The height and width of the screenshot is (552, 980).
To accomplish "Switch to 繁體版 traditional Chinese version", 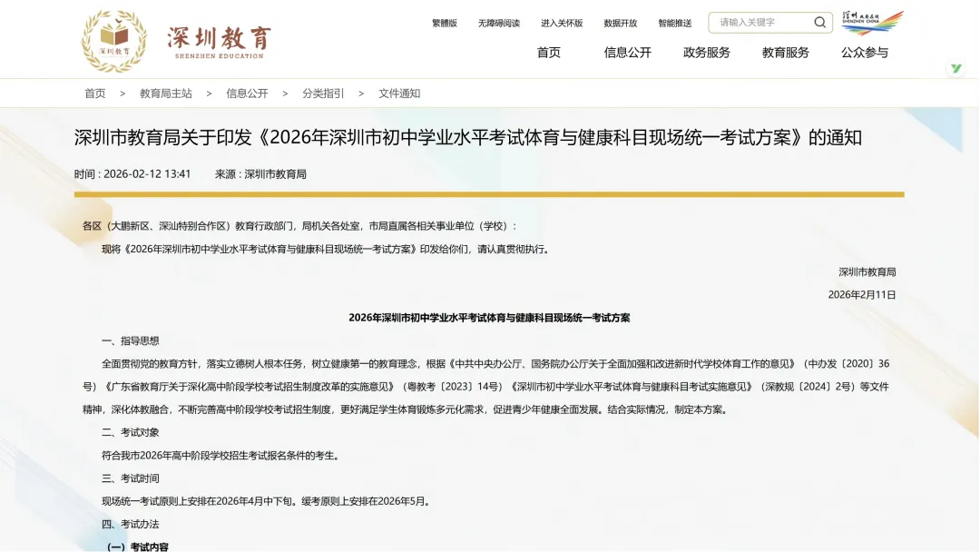I will [x=444, y=23].
